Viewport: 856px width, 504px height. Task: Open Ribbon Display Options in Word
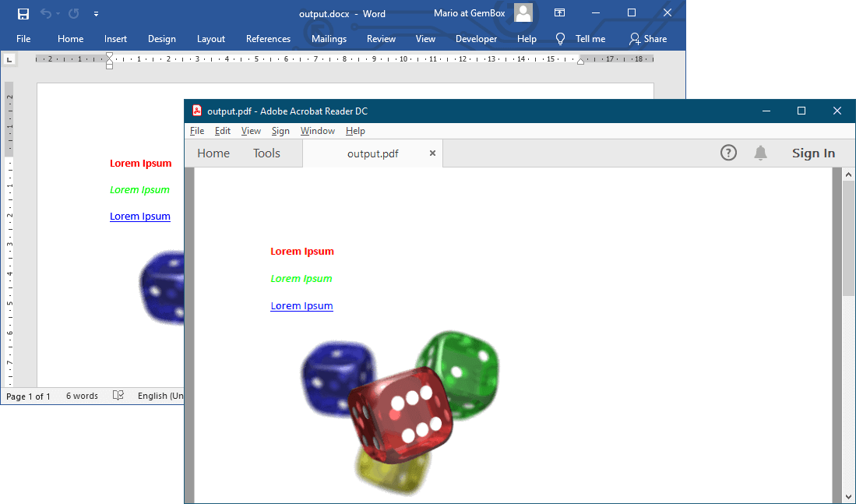click(x=559, y=13)
